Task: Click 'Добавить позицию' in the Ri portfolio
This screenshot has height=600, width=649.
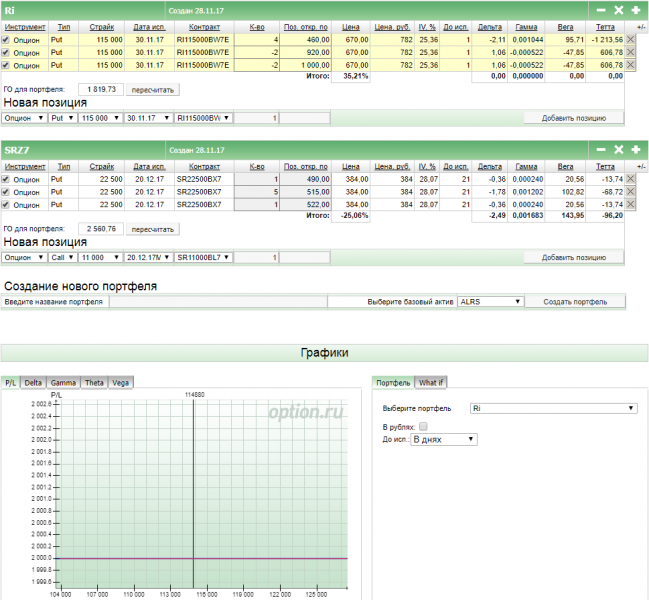Action: point(574,118)
